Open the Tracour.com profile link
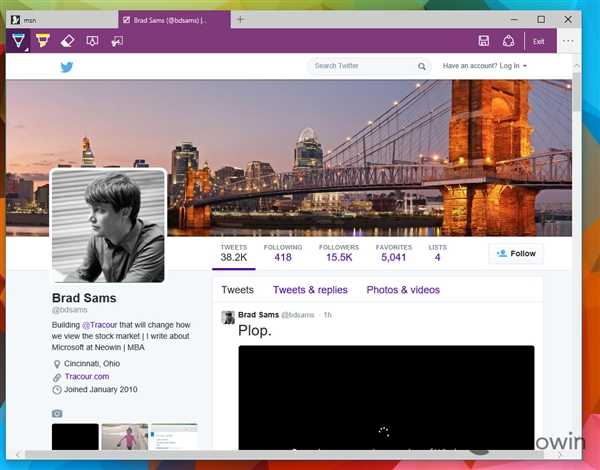 [x=88, y=377]
